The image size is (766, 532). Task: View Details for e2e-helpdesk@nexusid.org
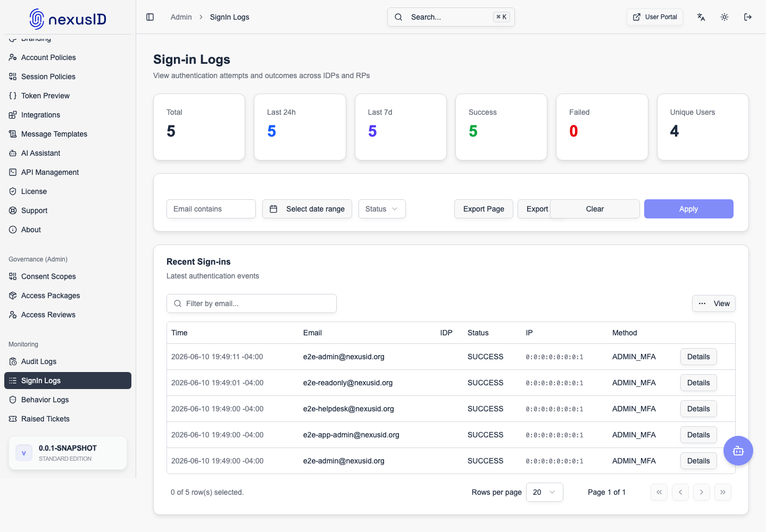pyautogui.click(x=698, y=409)
